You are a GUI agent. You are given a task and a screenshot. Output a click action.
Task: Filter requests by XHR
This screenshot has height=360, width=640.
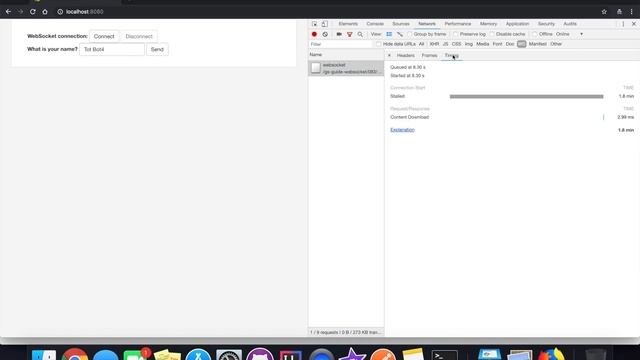[x=434, y=44]
